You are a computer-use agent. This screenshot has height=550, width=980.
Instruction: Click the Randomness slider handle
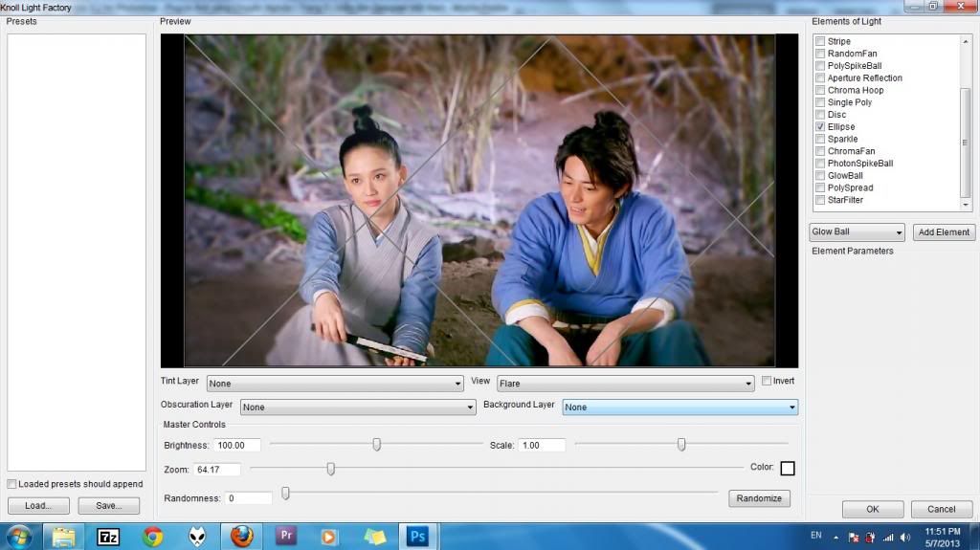coord(285,494)
